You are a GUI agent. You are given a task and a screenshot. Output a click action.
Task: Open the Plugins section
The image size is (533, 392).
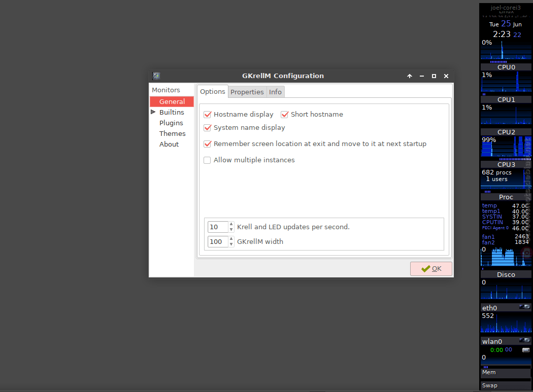tap(171, 123)
